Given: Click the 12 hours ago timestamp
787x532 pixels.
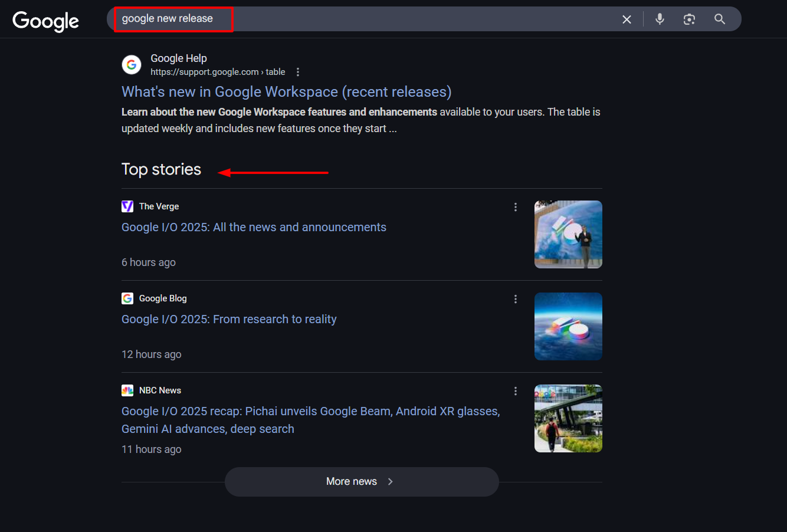Looking at the screenshot, I should 152,354.
